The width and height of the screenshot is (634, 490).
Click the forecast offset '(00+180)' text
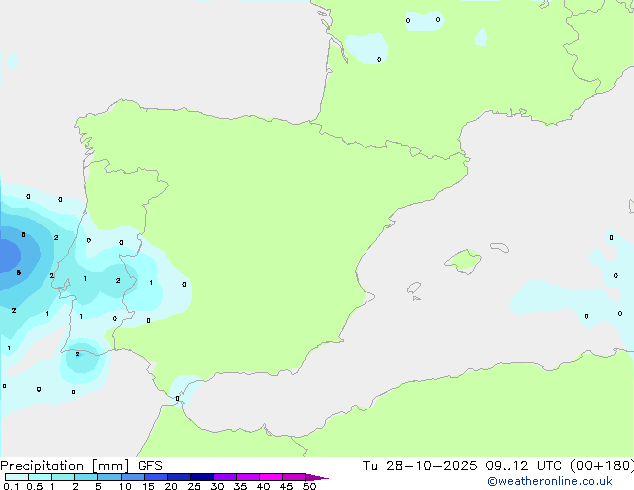[602, 466]
